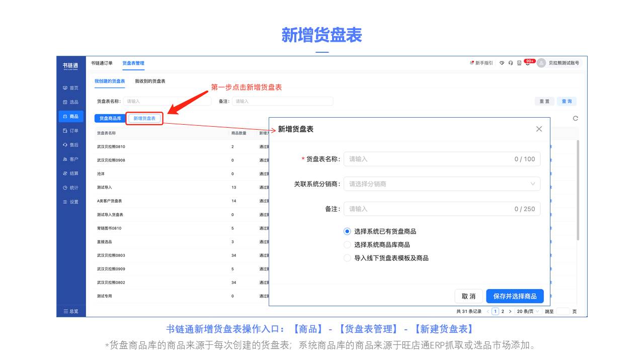Focus the search 备注 filter field
The image size is (644, 362).
pyautogui.click(x=282, y=101)
